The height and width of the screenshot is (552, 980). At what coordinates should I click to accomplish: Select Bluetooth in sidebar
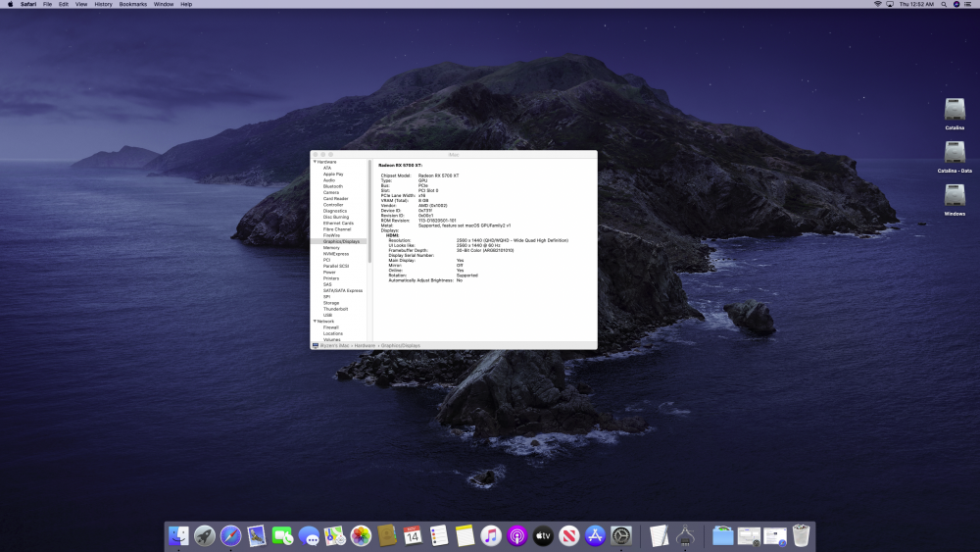(332, 186)
